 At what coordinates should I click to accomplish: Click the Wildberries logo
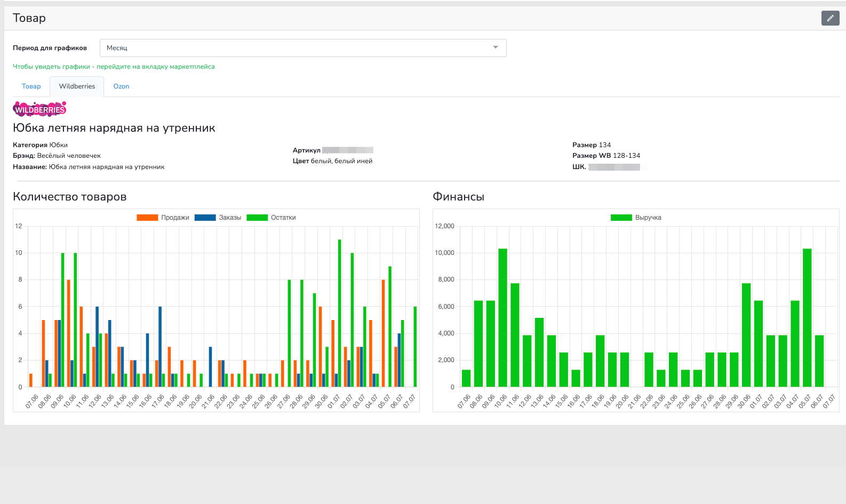tap(39, 109)
